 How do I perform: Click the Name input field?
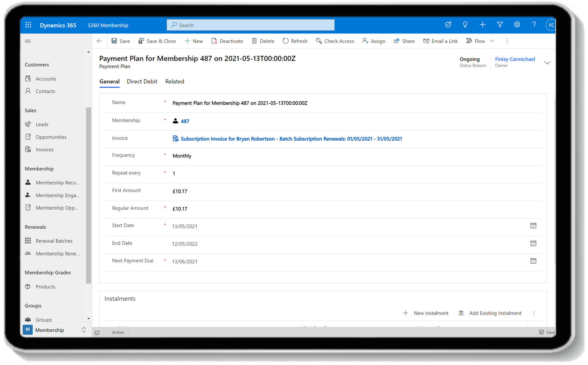pos(356,103)
